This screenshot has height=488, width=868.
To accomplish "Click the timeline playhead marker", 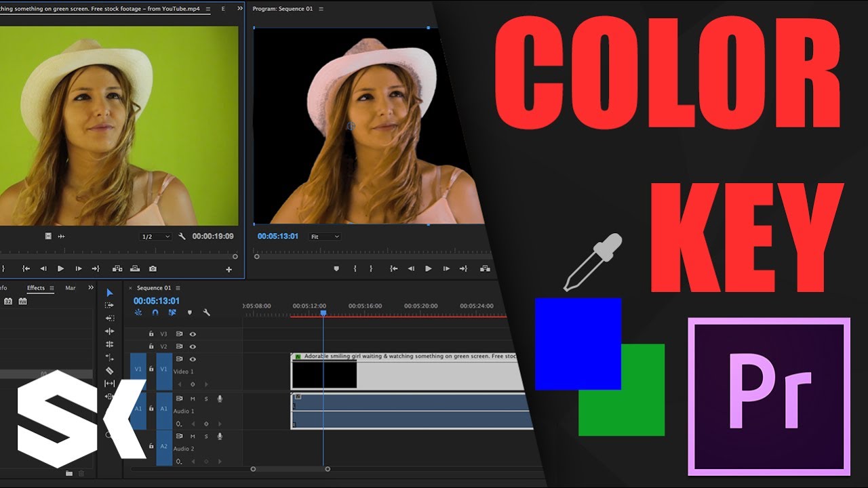I will coord(323,312).
